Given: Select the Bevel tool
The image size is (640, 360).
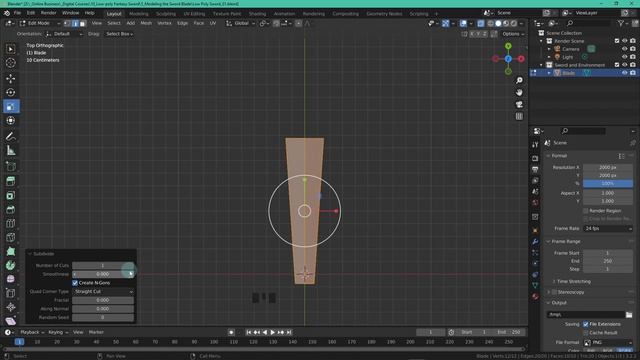Looking at the screenshot, I should 11,209.
